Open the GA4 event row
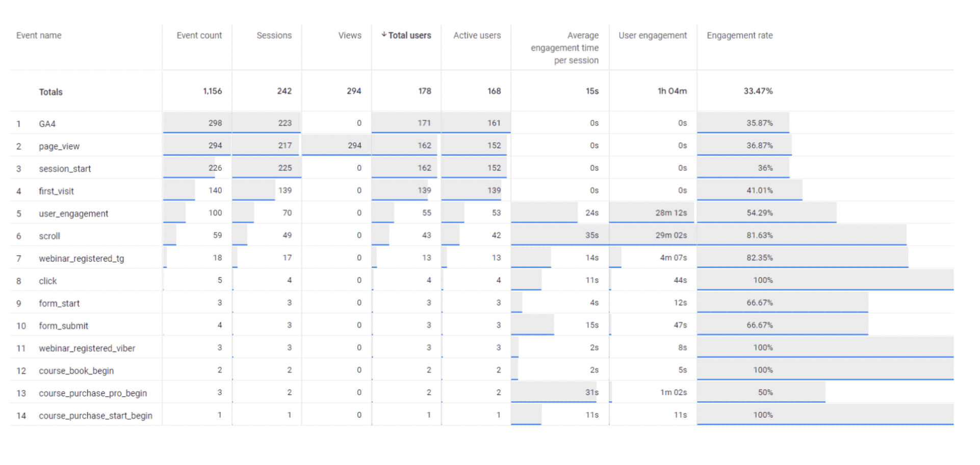The width and height of the screenshot is (980, 465). (47, 124)
